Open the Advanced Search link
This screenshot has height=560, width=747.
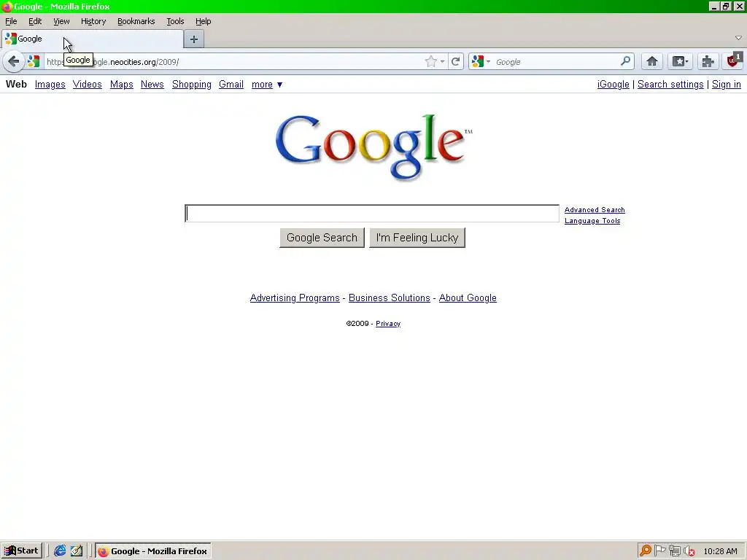click(595, 210)
